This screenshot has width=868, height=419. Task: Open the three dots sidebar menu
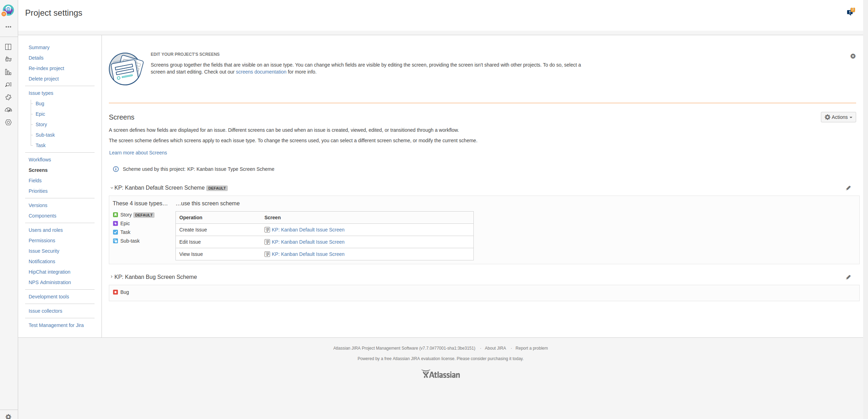click(8, 27)
